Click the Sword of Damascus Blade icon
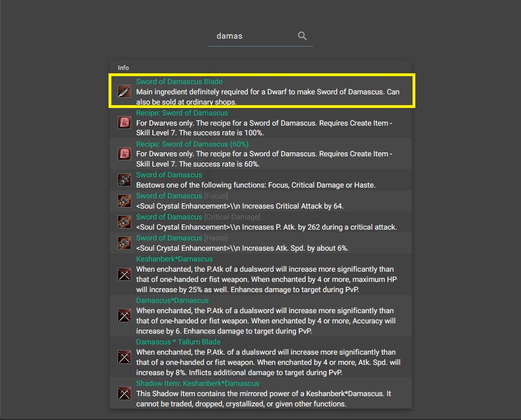This screenshot has width=521, height=420. pyautogui.click(x=124, y=91)
